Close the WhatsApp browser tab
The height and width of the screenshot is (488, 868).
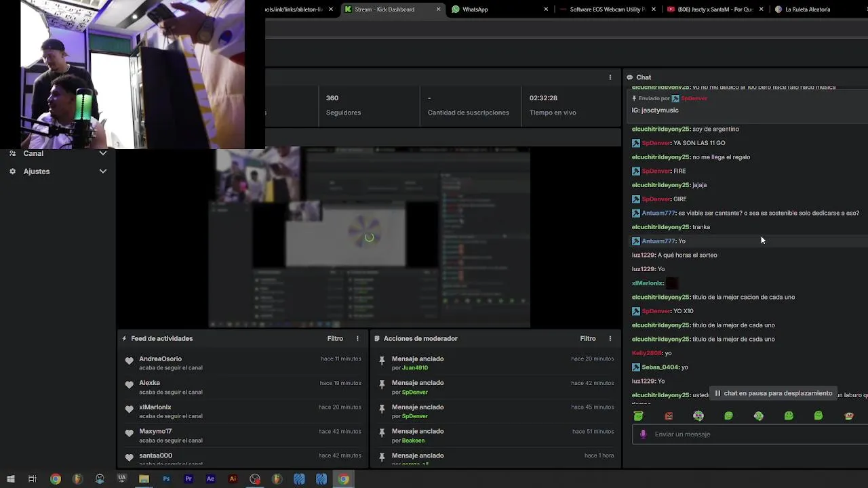[x=546, y=9]
